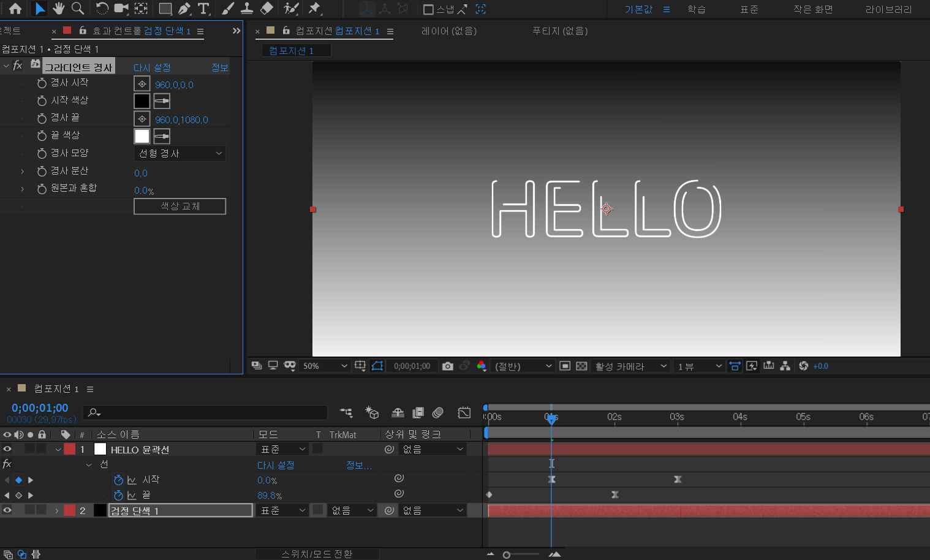The image size is (930, 560).
Task: Toggle mask and shape path visibility
Action: coord(377,366)
